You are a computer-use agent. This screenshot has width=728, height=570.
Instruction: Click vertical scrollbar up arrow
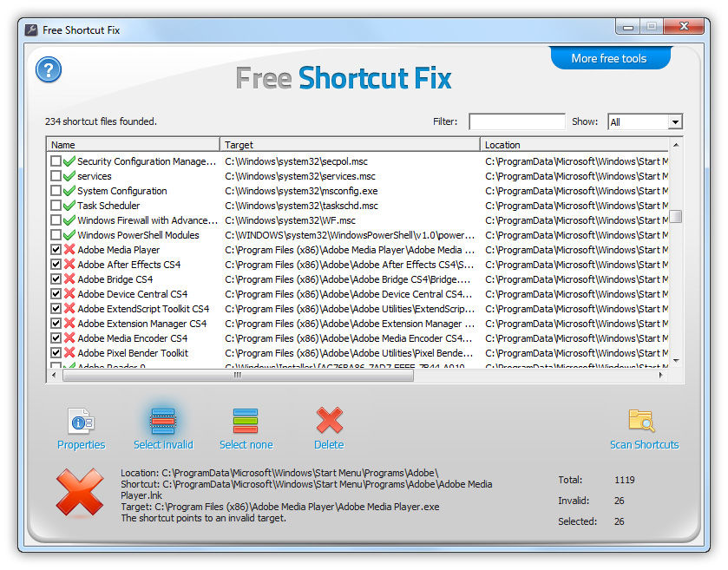click(676, 145)
